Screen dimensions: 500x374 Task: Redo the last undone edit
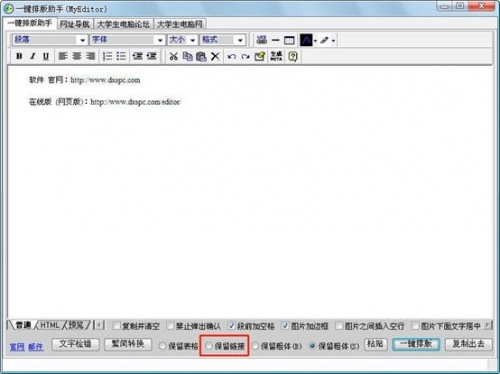(x=246, y=57)
